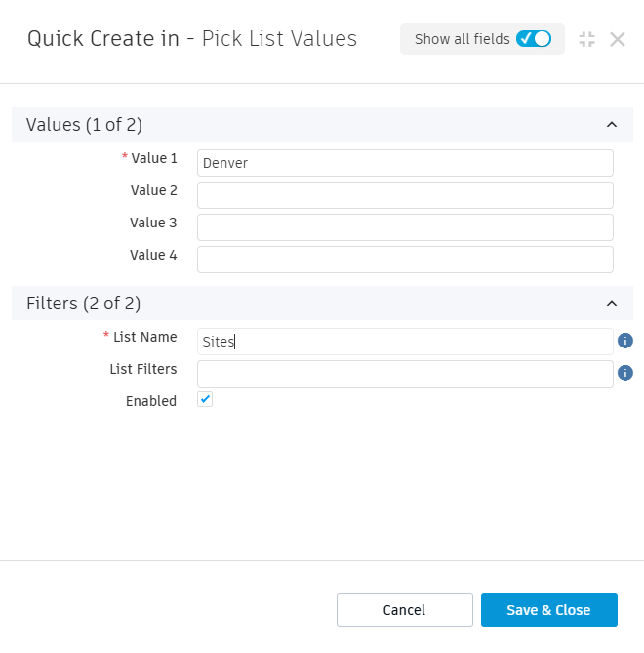Screen dimensions: 644x653
Task: Close the Quick Create dialog
Action: [618, 39]
